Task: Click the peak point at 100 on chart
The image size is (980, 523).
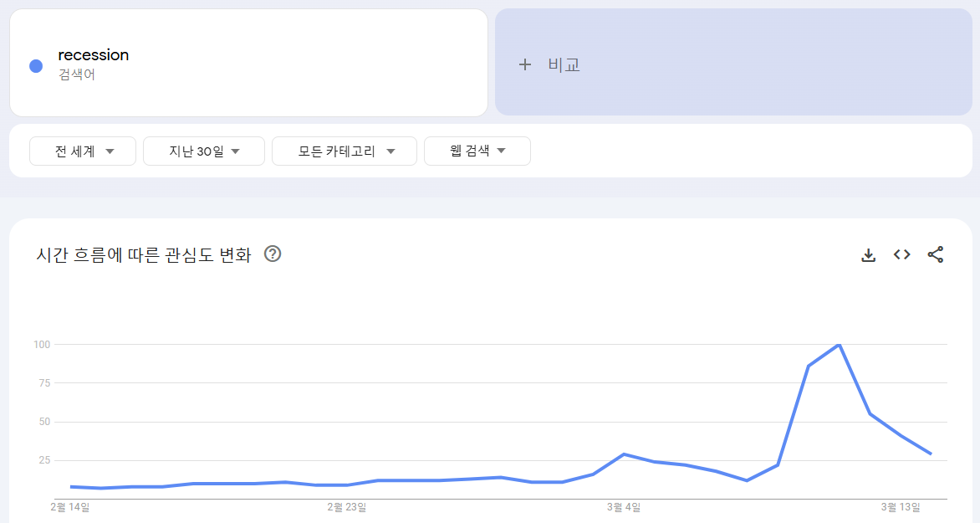Action: pos(839,345)
